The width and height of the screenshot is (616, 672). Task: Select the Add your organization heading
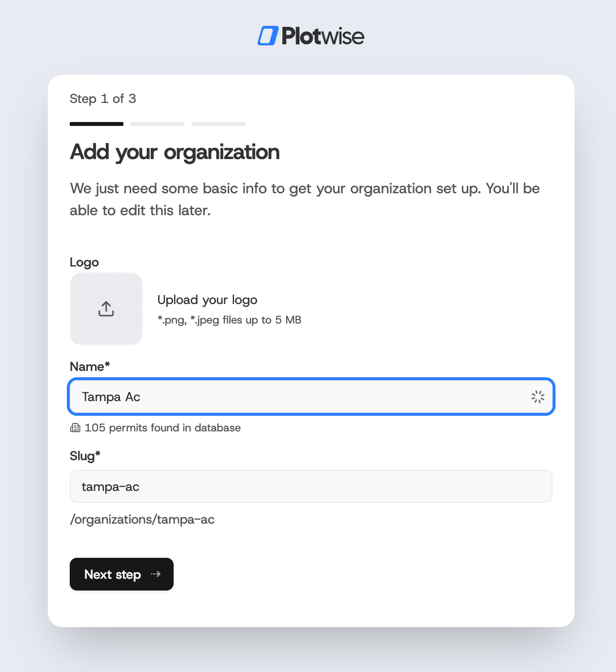(174, 152)
